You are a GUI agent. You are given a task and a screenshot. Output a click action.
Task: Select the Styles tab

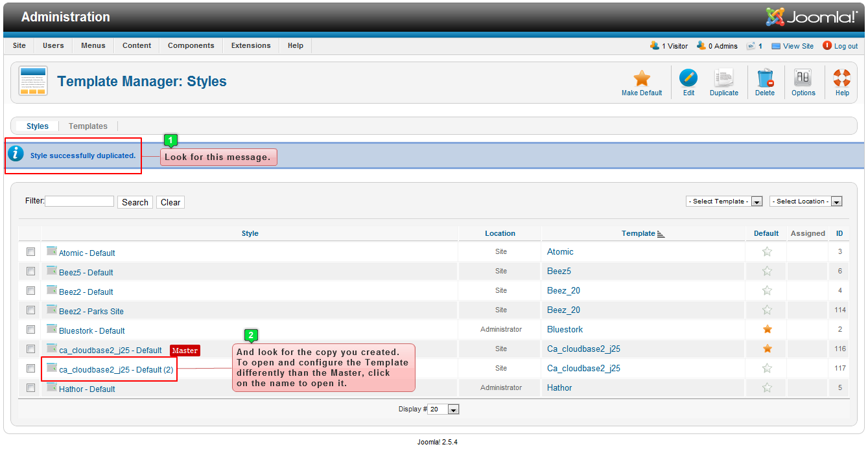click(38, 126)
